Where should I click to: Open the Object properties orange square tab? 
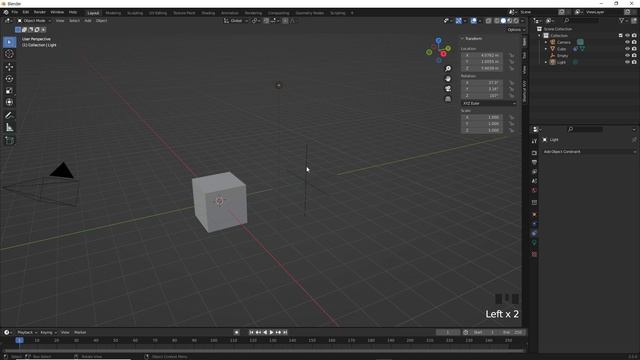[534, 215]
